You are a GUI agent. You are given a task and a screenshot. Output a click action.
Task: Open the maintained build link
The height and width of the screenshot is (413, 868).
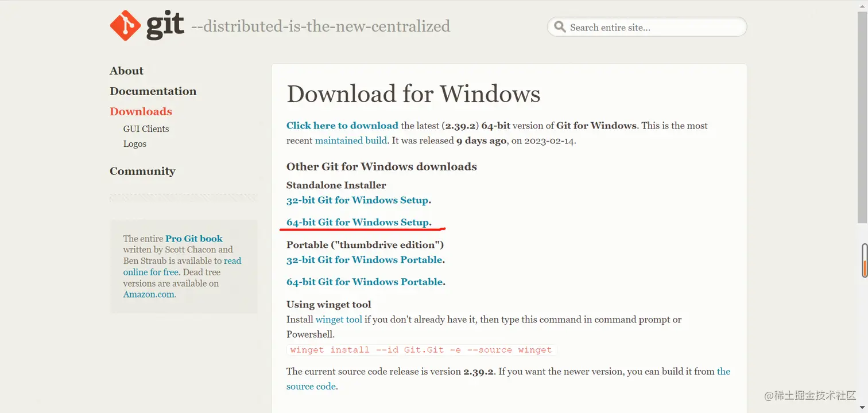(x=351, y=141)
